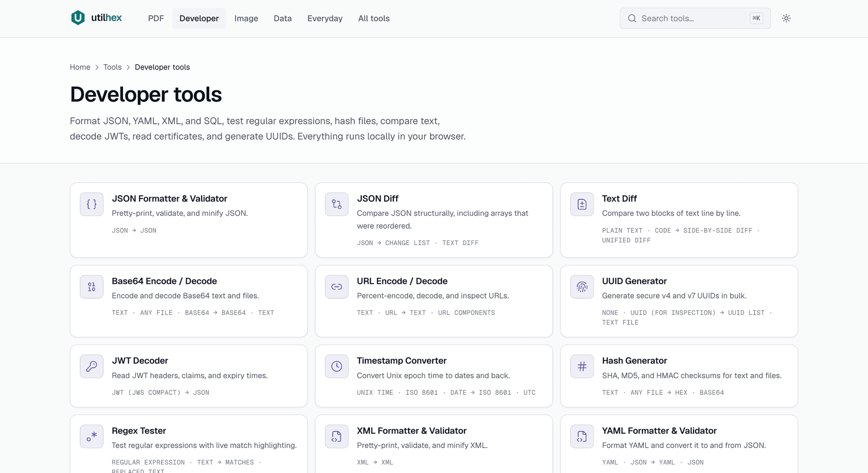868x473 pixels.
Task: Click the UUID Generator fingerprint icon
Action: [582, 287]
